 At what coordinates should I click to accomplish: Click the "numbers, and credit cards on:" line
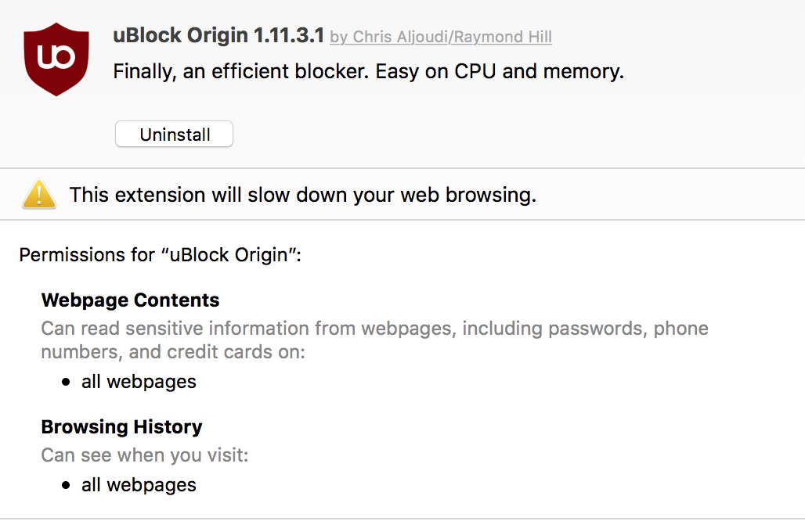(173, 352)
